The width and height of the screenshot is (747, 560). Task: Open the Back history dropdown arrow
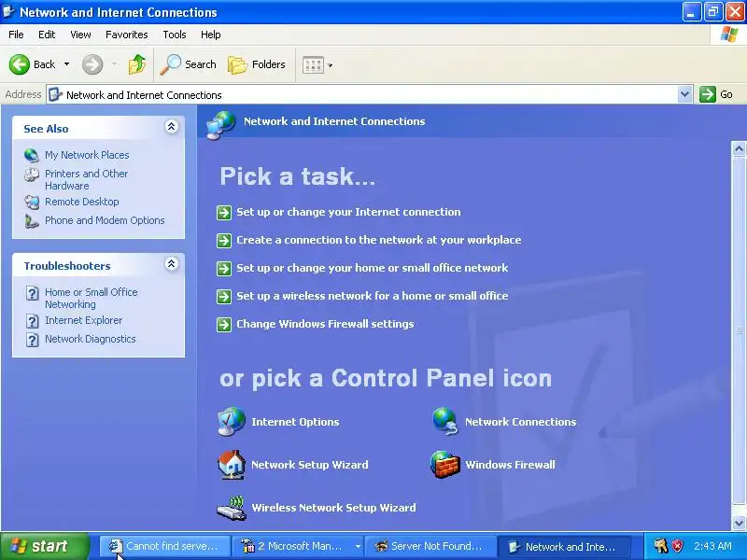tap(66, 64)
